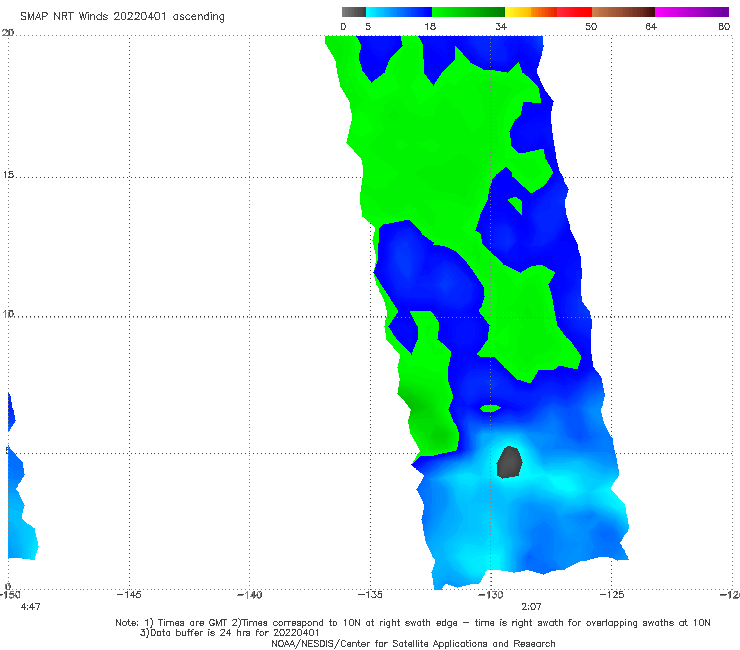Click the longitude label '-130'

[490, 595]
